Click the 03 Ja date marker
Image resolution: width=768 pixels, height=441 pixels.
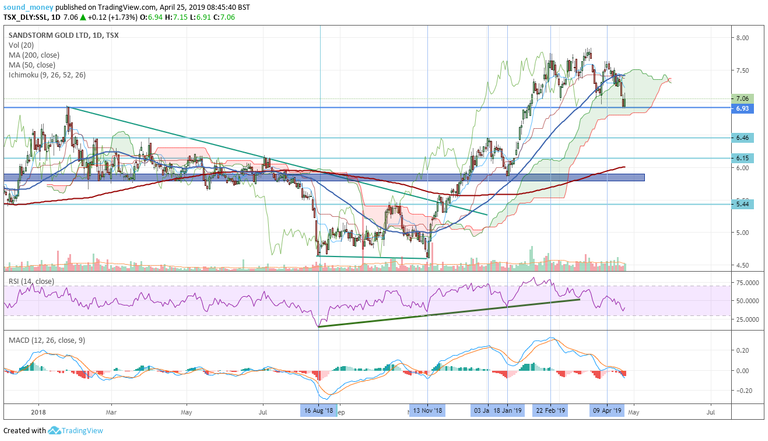pyautogui.click(x=480, y=411)
